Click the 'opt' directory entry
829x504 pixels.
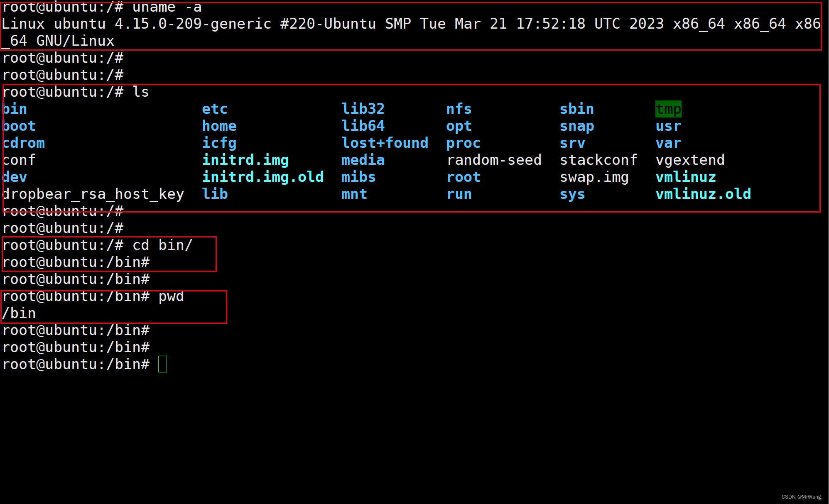point(459,126)
